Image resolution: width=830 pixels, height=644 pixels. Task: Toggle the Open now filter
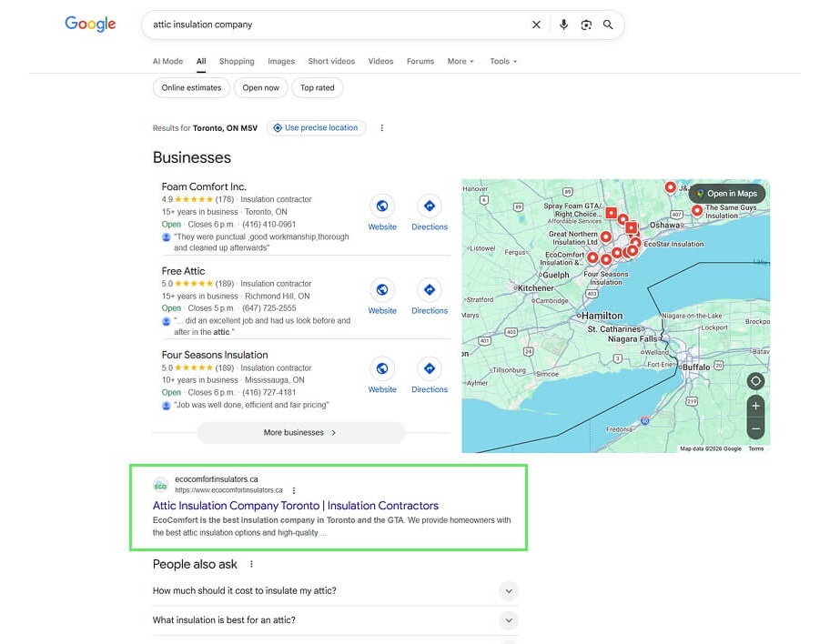click(x=261, y=88)
